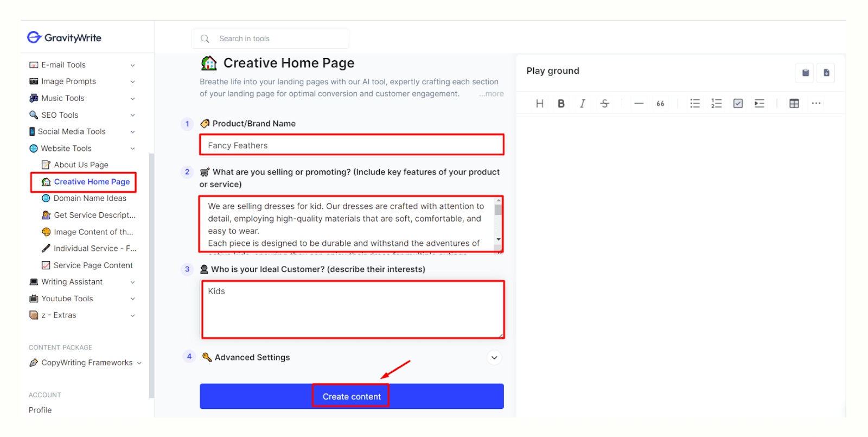Open Service Page Content tool
Viewport: 868px width, 437px height.
[87, 265]
